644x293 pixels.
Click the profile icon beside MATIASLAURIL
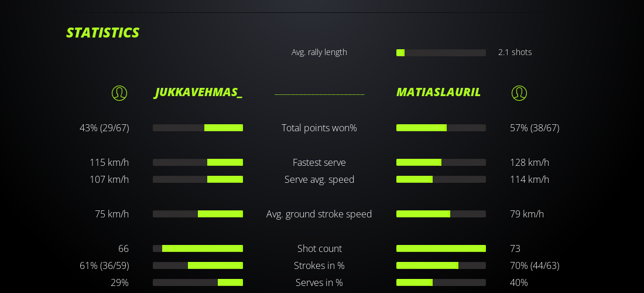(x=519, y=93)
